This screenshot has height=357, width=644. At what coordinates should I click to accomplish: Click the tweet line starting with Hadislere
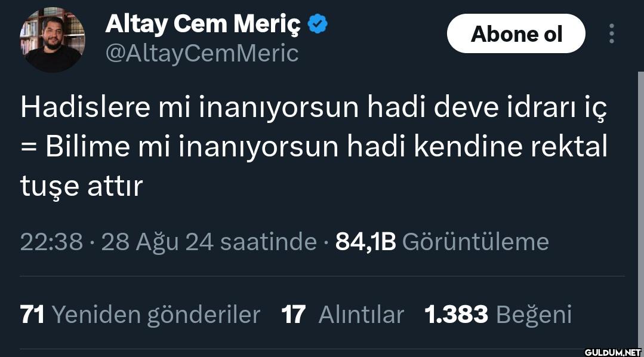pyautogui.click(x=313, y=108)
